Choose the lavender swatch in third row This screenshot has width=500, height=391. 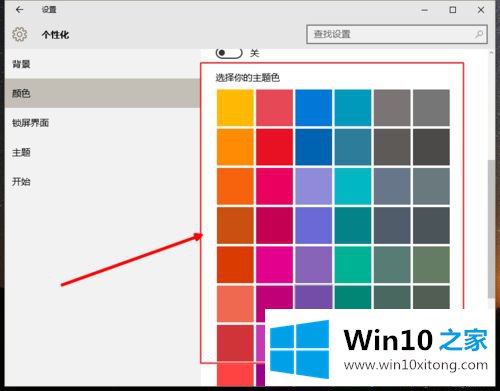pyautogui.click(x=313, y=186)
